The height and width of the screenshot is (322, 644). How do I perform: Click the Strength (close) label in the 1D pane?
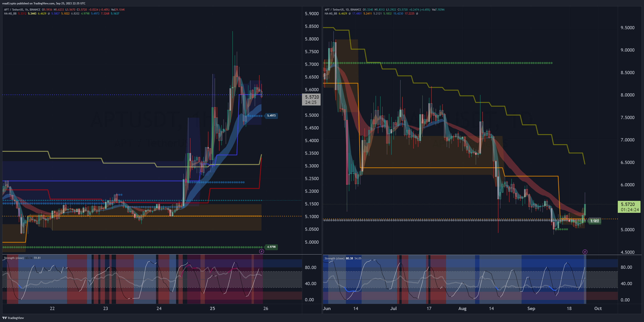[x=334, y=258]
